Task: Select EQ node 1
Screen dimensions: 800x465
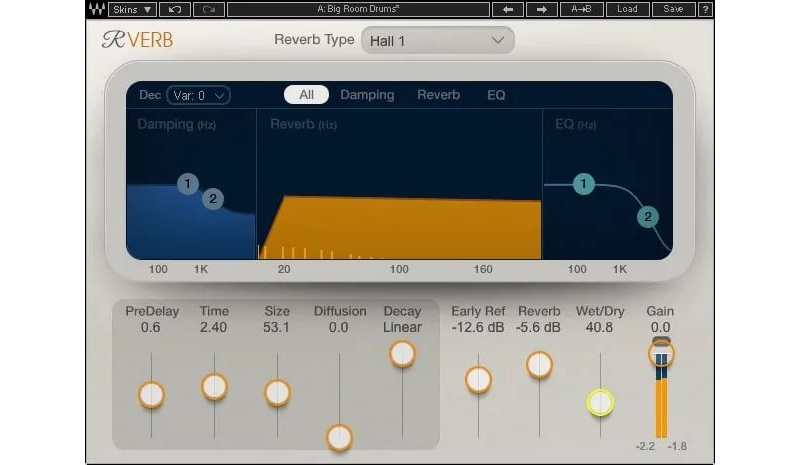Action: [x=584, y=184]
